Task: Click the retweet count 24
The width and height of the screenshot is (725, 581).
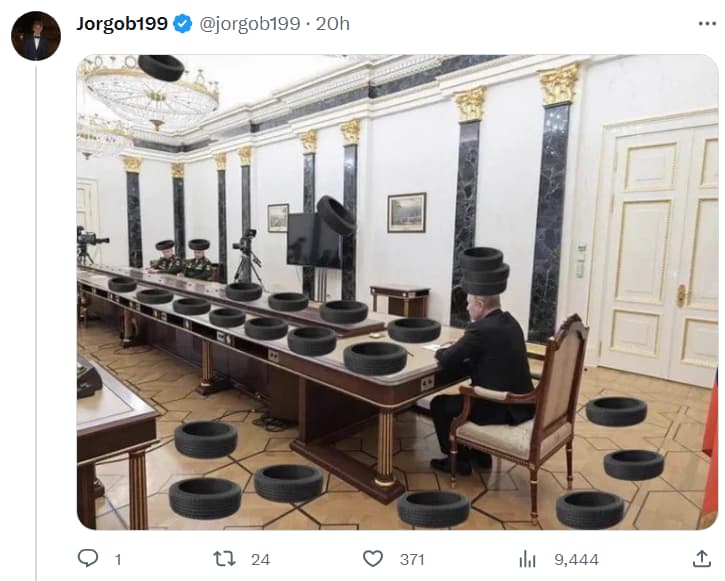Action: point(260,560)
